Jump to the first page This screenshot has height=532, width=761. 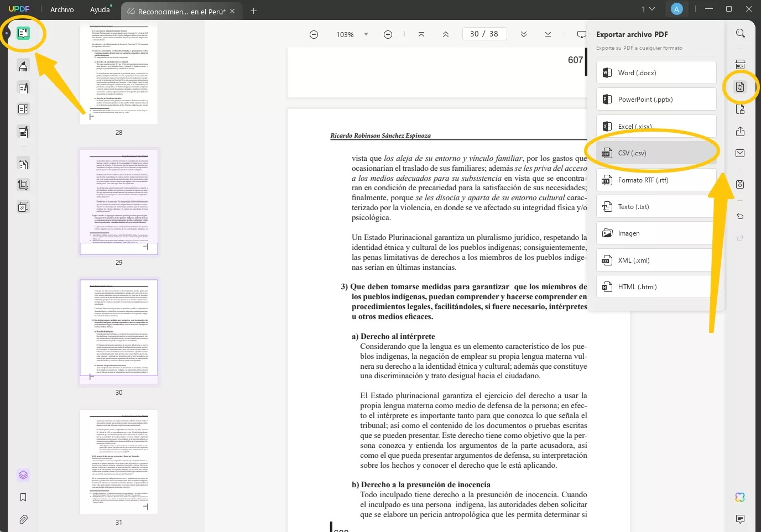pos(421,34)
